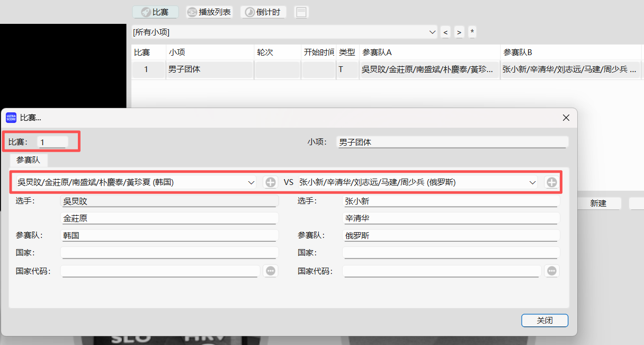Click the * button beside the navigation arrows
Image resolution: width=644 pixels, height=345 pixels.
pyautogui.click(x=472, y=32)
